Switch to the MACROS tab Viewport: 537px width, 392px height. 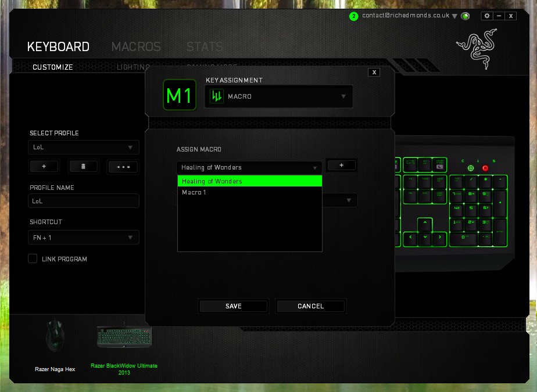(136, 46)
